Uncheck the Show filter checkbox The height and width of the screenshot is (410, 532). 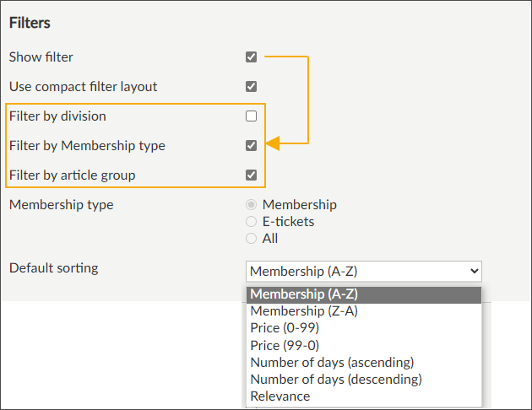point(251,57)
